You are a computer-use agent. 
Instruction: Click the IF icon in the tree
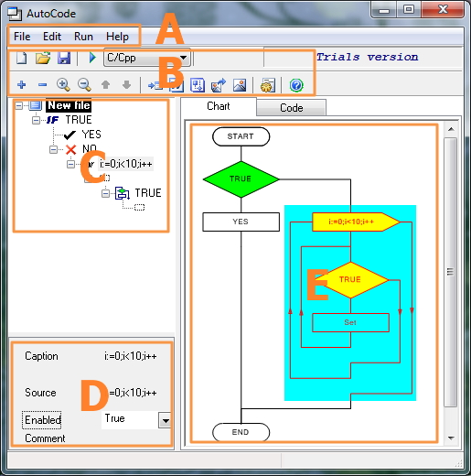click(53, 120)
